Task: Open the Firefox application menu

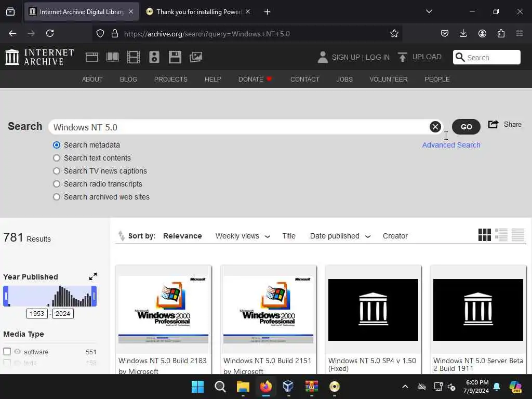Action: click(520, 33)
